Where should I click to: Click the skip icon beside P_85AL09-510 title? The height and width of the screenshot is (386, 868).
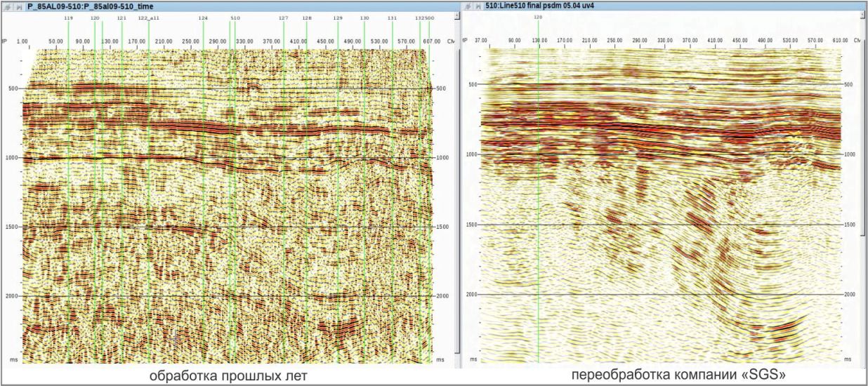coord(18,6)
